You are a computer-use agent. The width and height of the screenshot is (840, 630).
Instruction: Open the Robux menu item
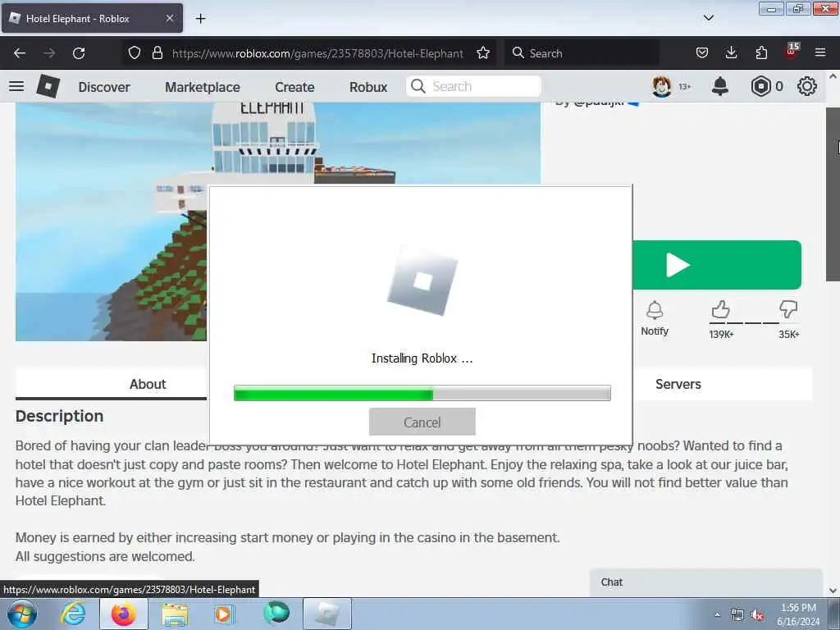click(x=368, y=87)
